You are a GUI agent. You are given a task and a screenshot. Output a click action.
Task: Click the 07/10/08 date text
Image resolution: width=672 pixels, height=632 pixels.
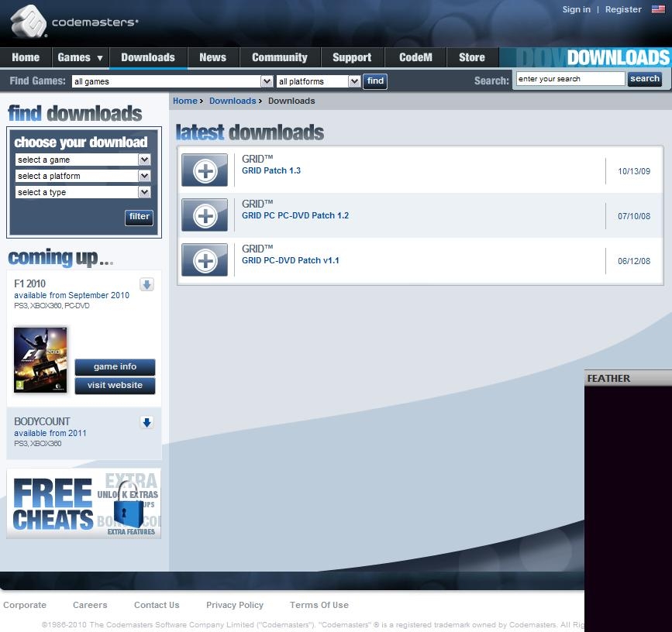[634, 216]
